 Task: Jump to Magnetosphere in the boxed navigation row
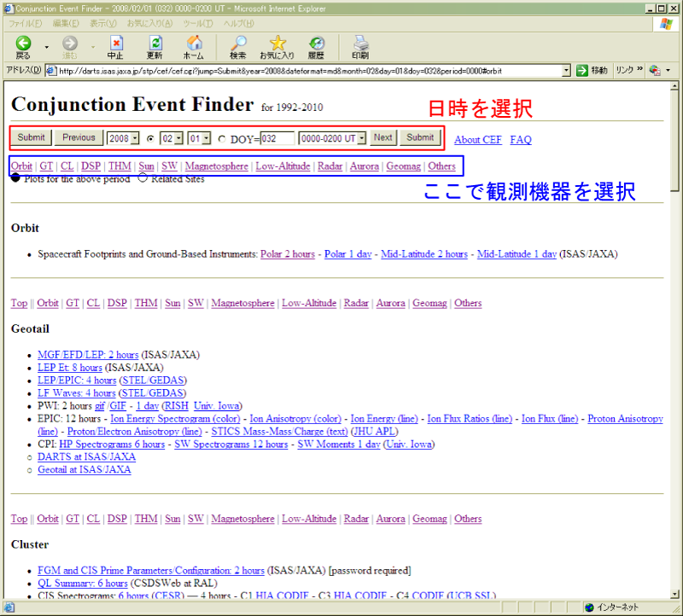217,166
